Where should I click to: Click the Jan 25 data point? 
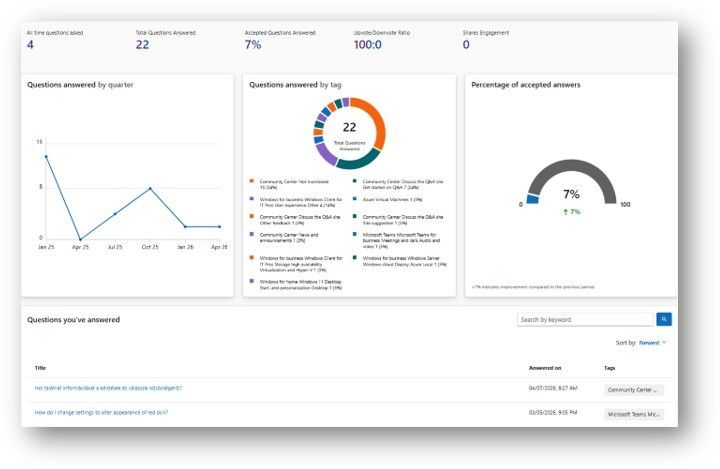46,157
